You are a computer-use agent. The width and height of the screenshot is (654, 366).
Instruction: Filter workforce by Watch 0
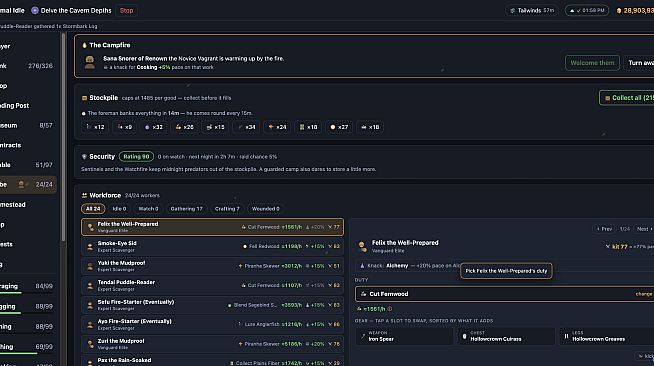[148, 209]
